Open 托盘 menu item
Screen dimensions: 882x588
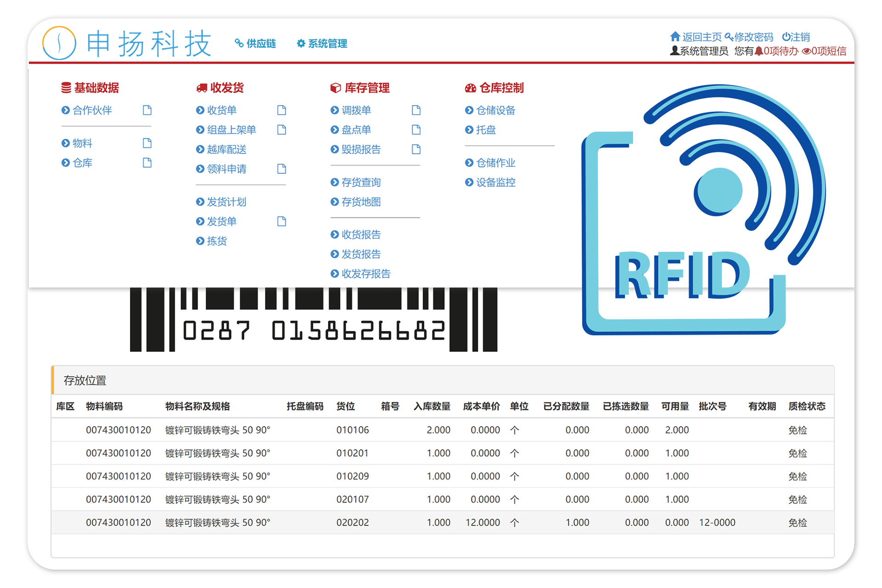(x=481, y=130)
